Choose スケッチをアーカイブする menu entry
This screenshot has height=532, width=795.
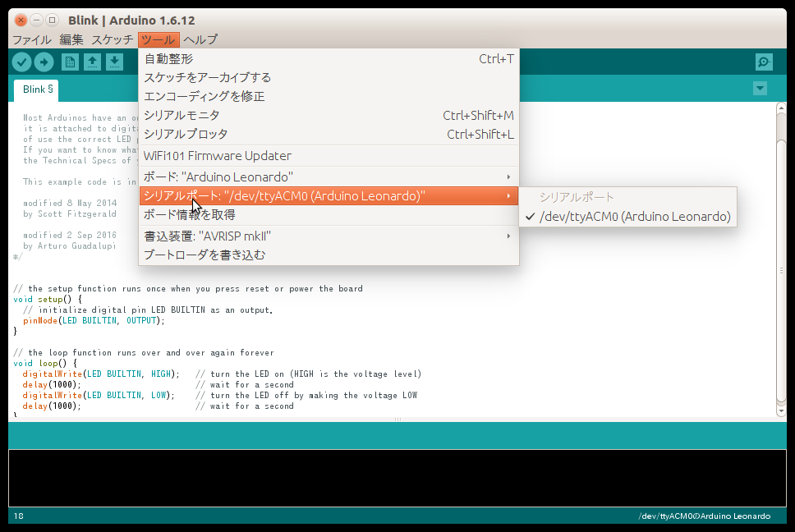(x=329, y=77)
